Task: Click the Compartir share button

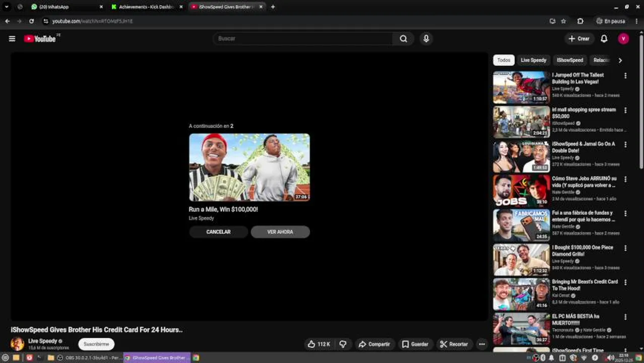Action: tap(374, 344)
